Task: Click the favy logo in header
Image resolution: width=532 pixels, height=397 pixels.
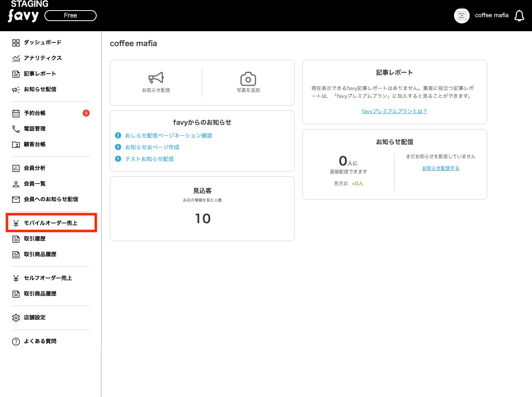Action: [23, 16]
